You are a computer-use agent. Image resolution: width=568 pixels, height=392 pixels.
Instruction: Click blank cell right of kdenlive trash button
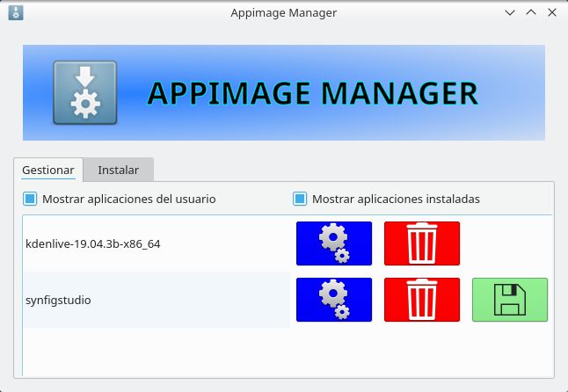pyautogui.click(x=509, y=243)
